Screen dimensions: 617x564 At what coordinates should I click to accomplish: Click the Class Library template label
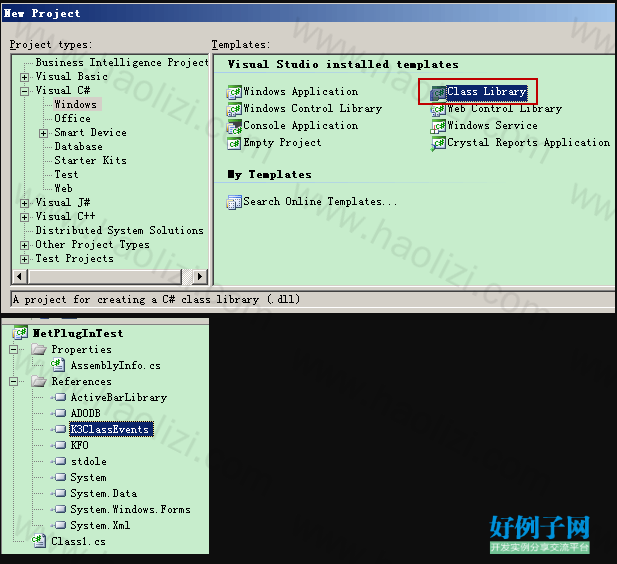pyautogui.click(x=487, y=92)
